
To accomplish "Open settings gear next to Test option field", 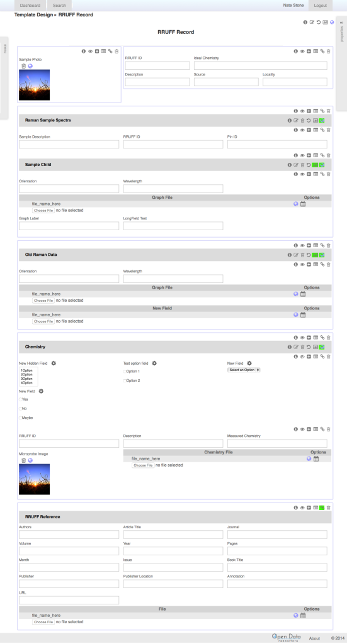I will coord(154,364).
